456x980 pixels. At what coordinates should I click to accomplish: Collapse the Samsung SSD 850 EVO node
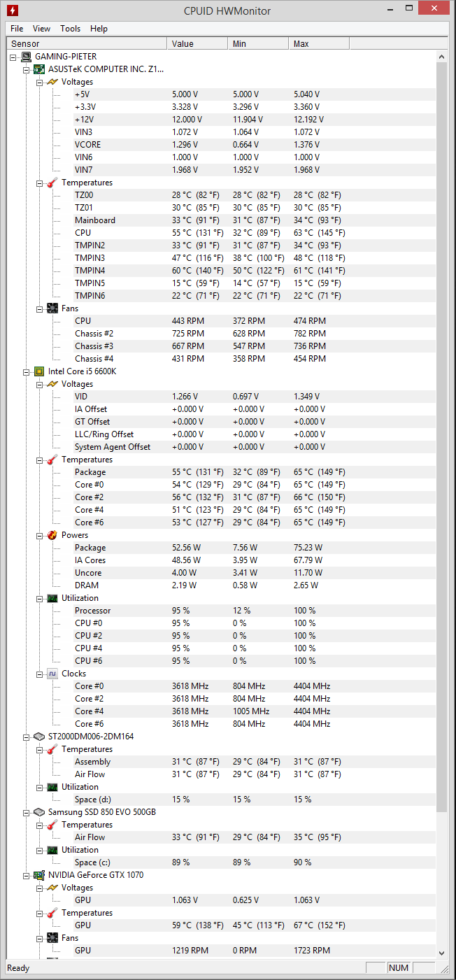click(27, 812)
